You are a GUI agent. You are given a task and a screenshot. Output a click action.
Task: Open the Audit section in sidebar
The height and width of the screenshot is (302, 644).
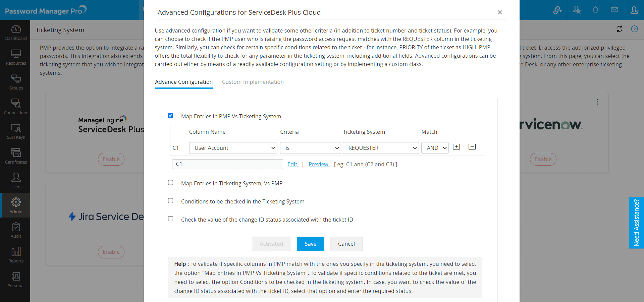[16, 230]
